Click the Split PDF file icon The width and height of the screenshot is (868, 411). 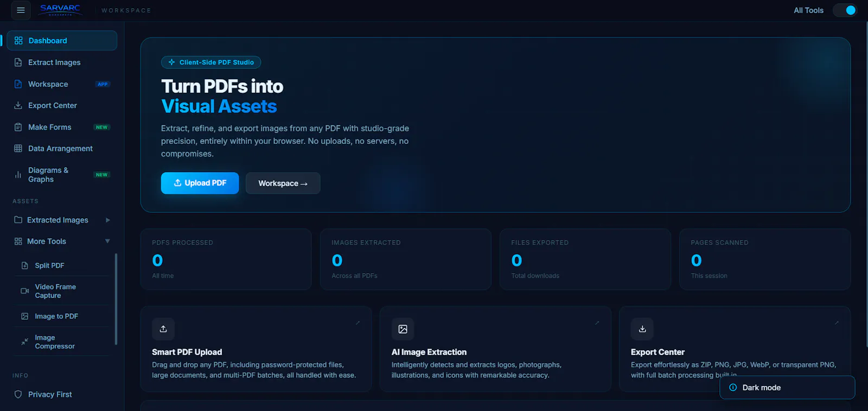tap(24, 265)
